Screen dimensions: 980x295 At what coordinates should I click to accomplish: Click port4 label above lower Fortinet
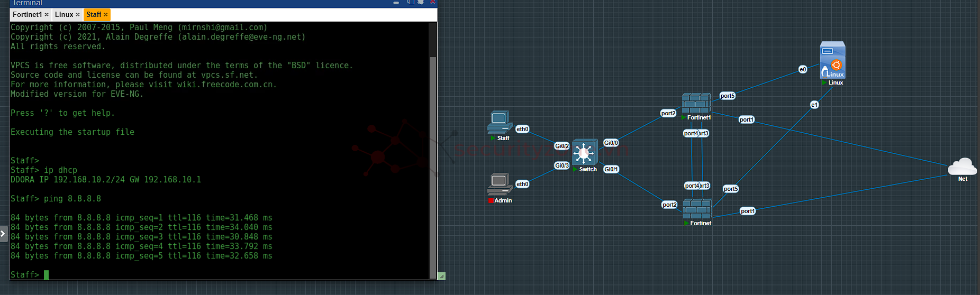[692, 186]
